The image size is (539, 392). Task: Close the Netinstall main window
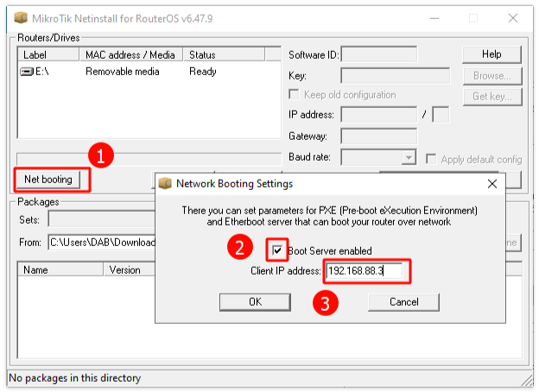(513, 18)
